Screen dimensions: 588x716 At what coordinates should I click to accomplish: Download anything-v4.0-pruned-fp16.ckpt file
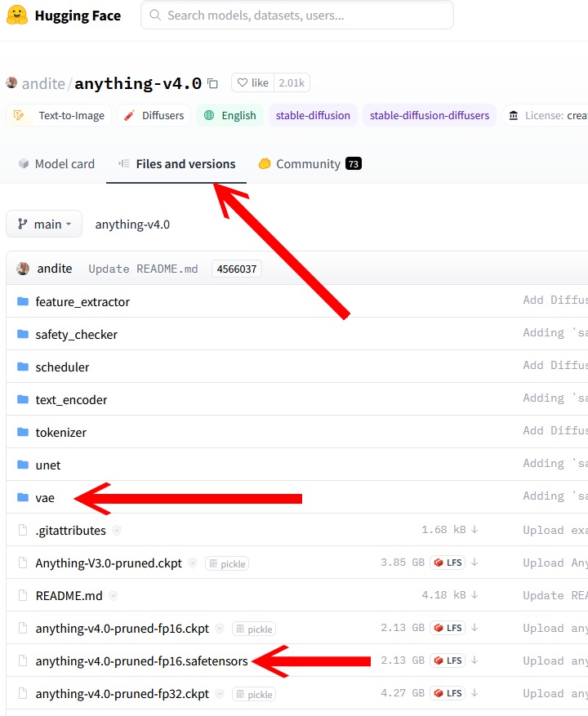[474, 628]
